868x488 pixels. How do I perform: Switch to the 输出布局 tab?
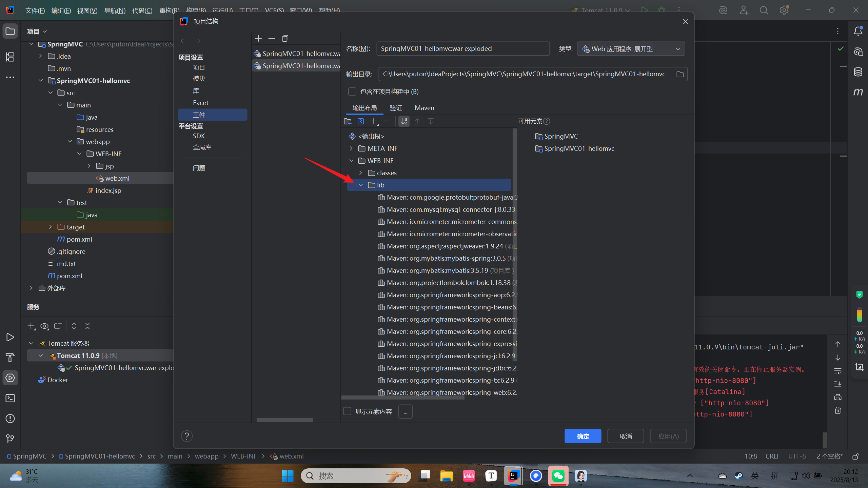pyautogui.click(x=364, y=108)
